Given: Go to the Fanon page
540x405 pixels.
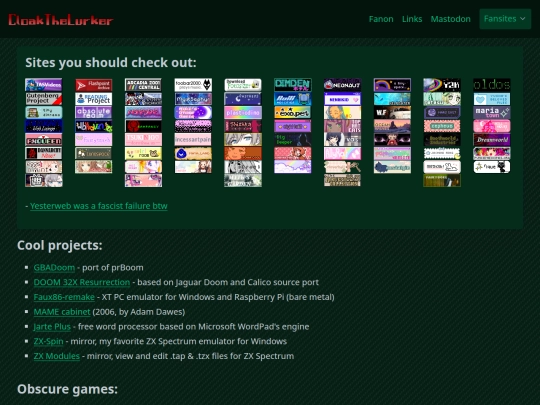Looking at the screenshot, I should (x=381, y=19).
